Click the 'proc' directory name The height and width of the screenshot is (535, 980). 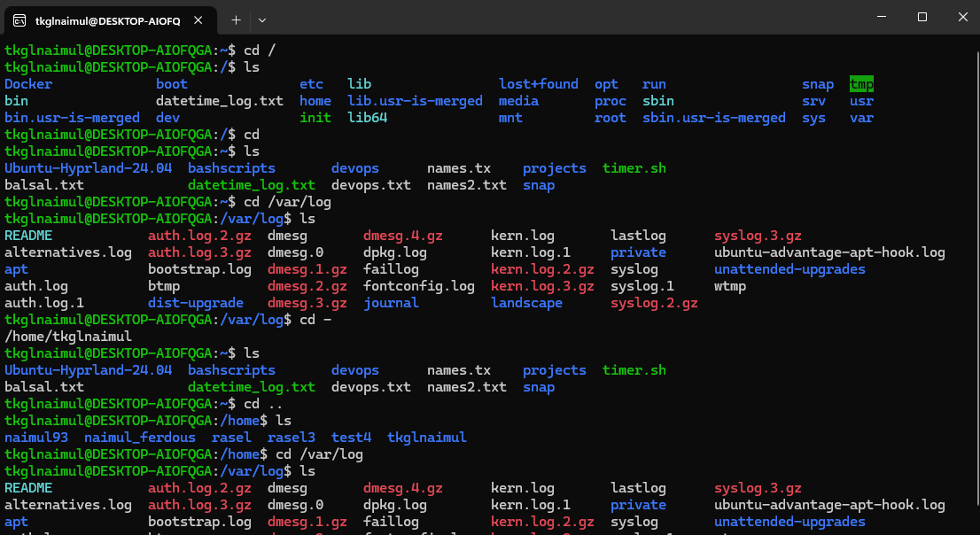coord(610,101)
